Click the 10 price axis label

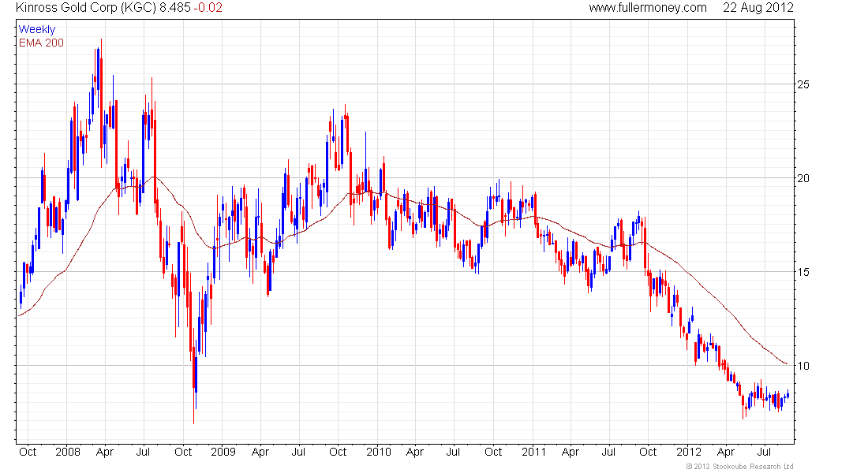point(803,366)
